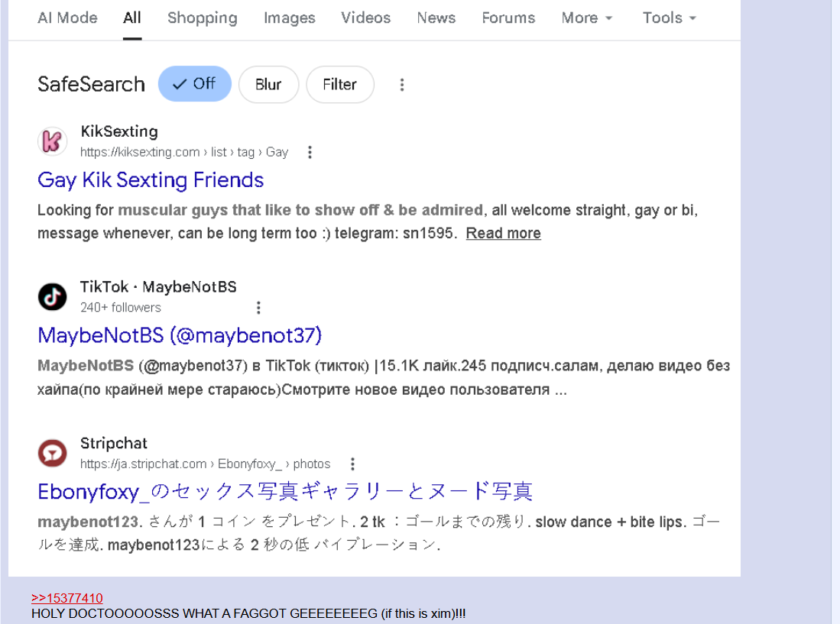Click the Stripchat site favicon
Image resolution: width=840 pixels, height=624 pixels.
[52, 453]
